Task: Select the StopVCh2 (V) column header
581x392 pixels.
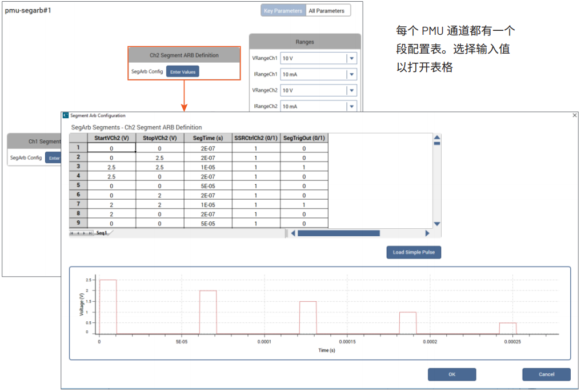Action: [160, 138]
